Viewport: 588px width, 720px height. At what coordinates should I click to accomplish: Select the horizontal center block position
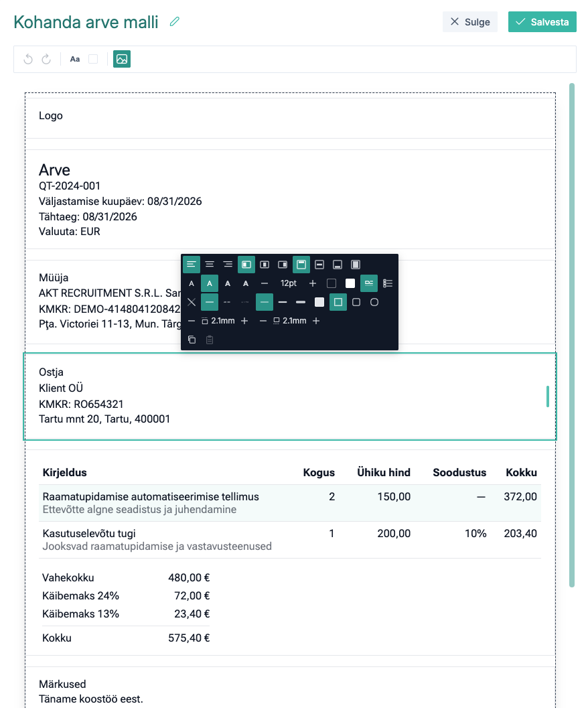(x=265, y=265)
